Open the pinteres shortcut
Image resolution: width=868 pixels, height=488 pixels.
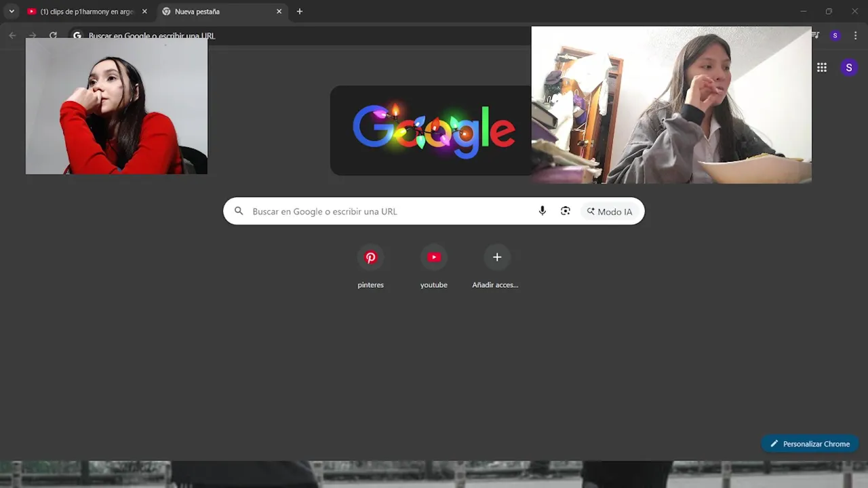(370, 266)
